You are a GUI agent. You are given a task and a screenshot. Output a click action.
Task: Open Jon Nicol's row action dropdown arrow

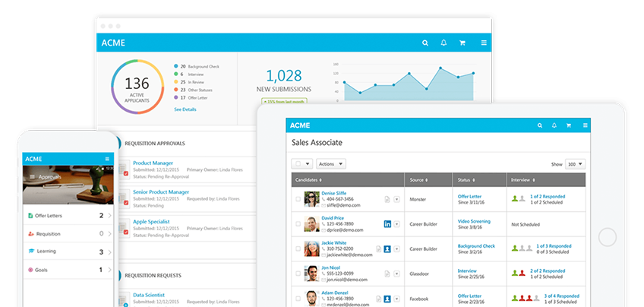396,274
